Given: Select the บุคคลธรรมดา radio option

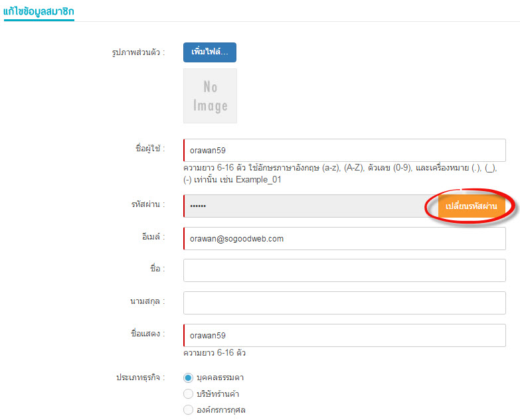Looking at the screenshot, I should [x=188, y=378].
